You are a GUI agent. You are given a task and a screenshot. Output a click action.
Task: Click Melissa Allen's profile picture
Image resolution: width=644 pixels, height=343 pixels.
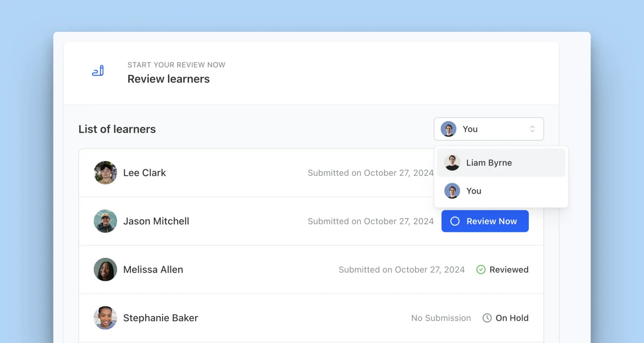105,269
